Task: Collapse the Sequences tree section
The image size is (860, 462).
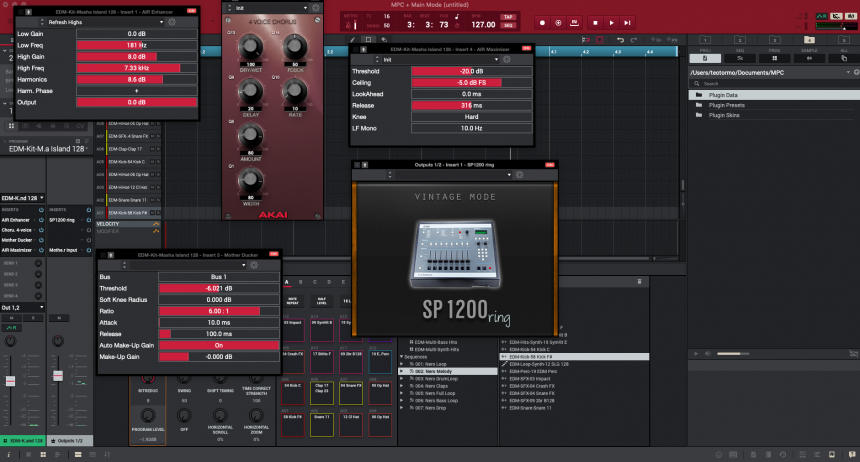Action: (x=403, y=355)
